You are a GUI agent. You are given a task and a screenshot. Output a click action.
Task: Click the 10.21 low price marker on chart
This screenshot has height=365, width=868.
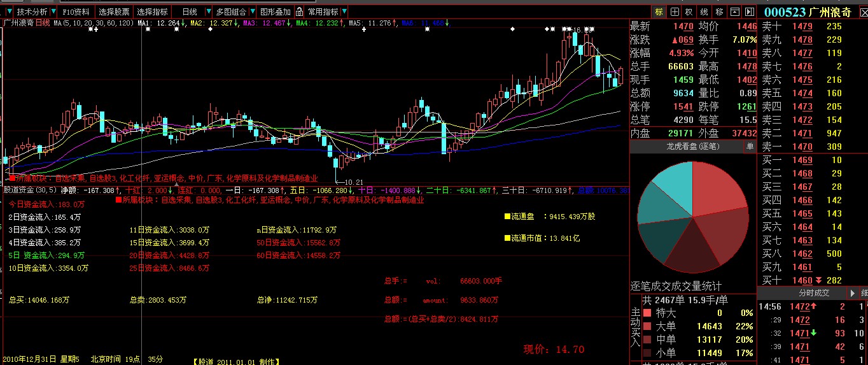click(x=351, y=182)
